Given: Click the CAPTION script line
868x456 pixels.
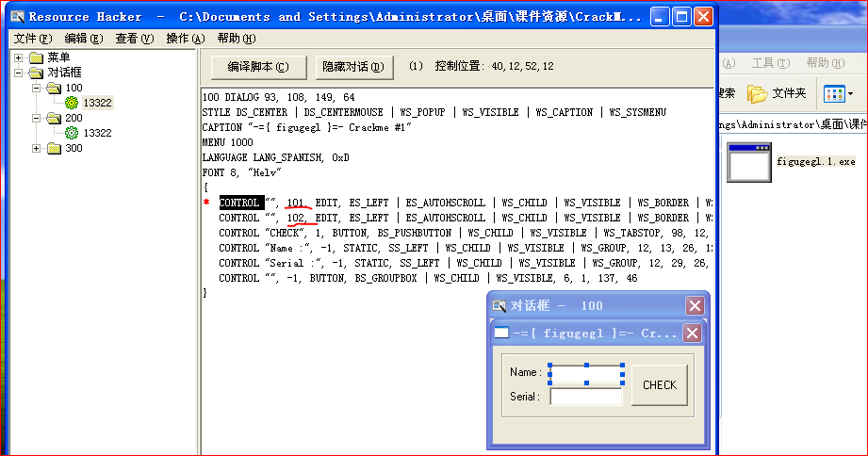Looking at the screenshot, I should tap(306, 127).
